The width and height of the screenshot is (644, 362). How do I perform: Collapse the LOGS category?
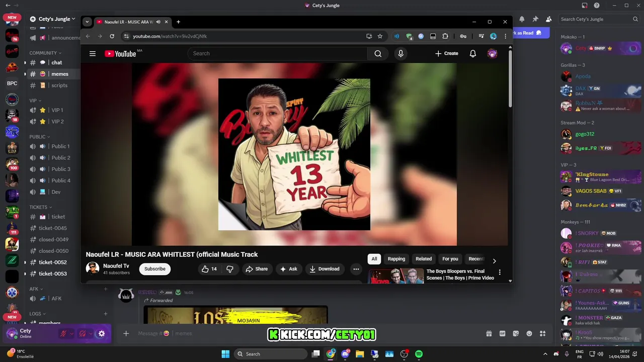38,314
